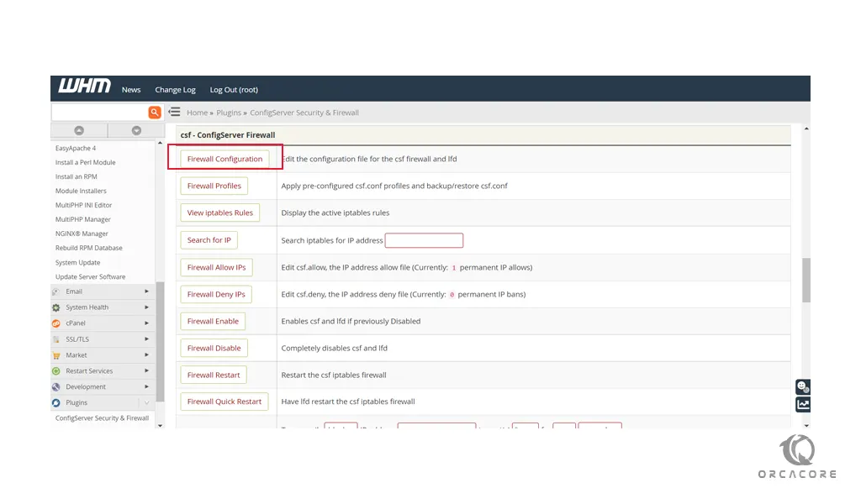
Task: Open Install a Perl Module
Action: tap(85, 162)
